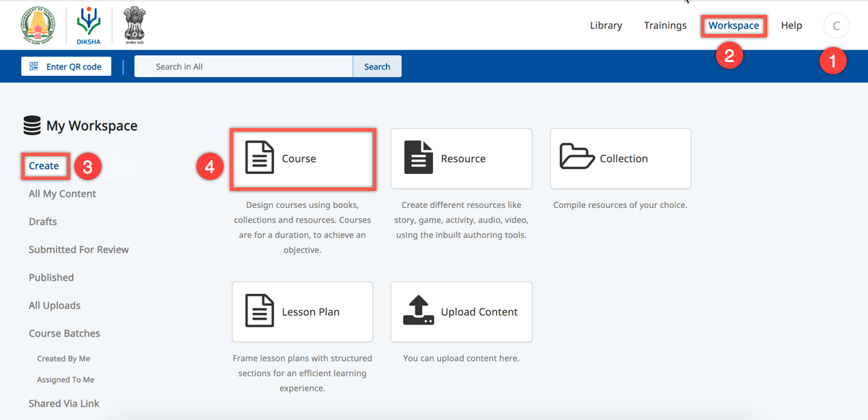This screenshot has height=420, width=868.
Task: Open All My Content list
Action: click(x=62, y=194)
